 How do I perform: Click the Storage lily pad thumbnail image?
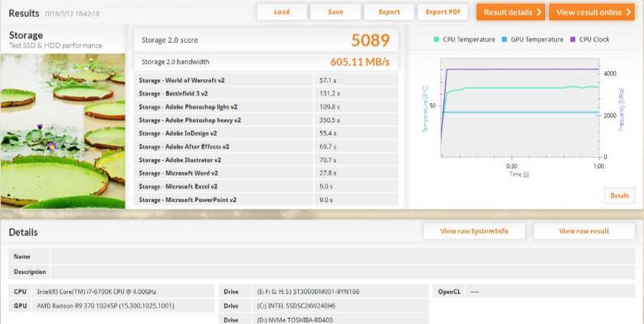click(x=63, y=129)
